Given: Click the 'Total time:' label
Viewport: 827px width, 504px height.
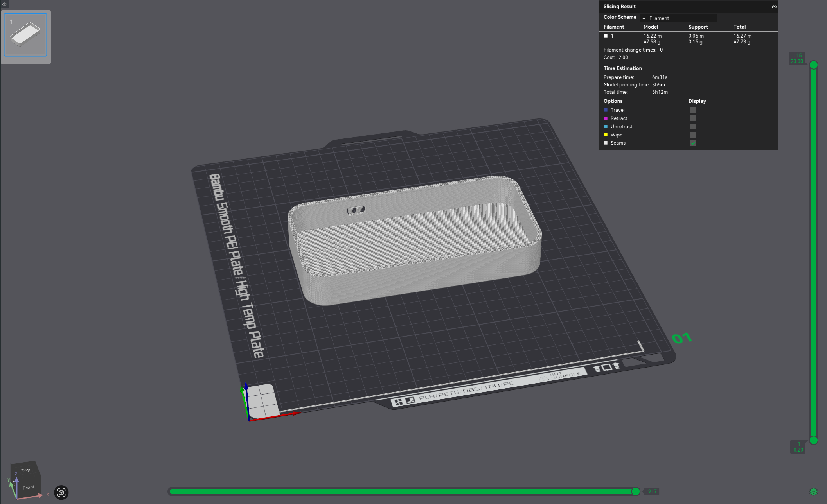Looking at the screenshot, I should coord(615,92).
